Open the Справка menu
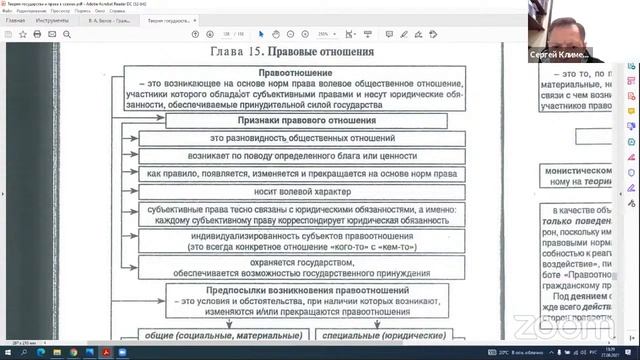This screenshot has height=360, width=640. (117, 11)
